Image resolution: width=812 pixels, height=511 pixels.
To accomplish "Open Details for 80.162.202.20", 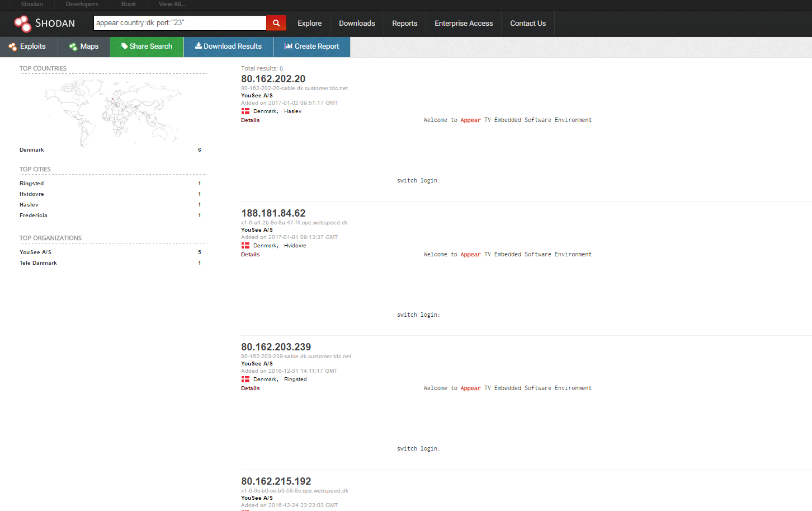I will (250, 120).
